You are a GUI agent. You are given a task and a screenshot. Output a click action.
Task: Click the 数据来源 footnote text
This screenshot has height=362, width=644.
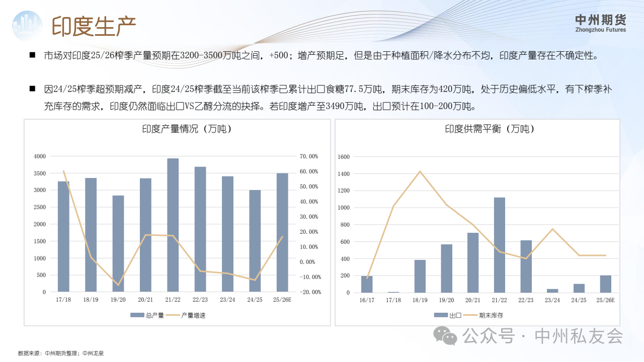click(60, 353)
